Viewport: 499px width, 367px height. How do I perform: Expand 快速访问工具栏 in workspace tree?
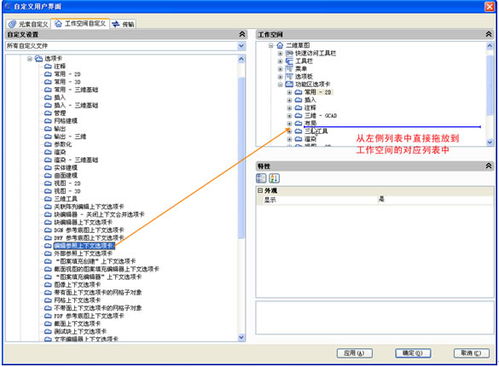[x=280, y=53]
